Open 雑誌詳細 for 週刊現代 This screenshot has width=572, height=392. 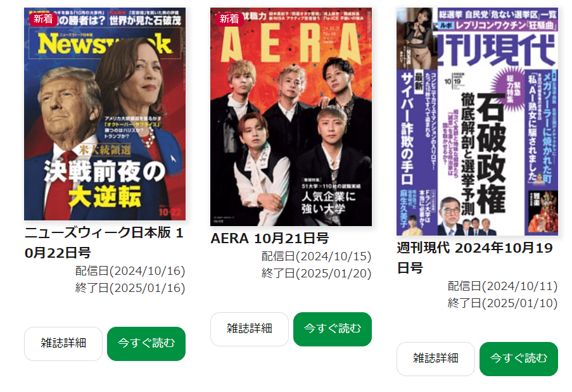point(436,359)
